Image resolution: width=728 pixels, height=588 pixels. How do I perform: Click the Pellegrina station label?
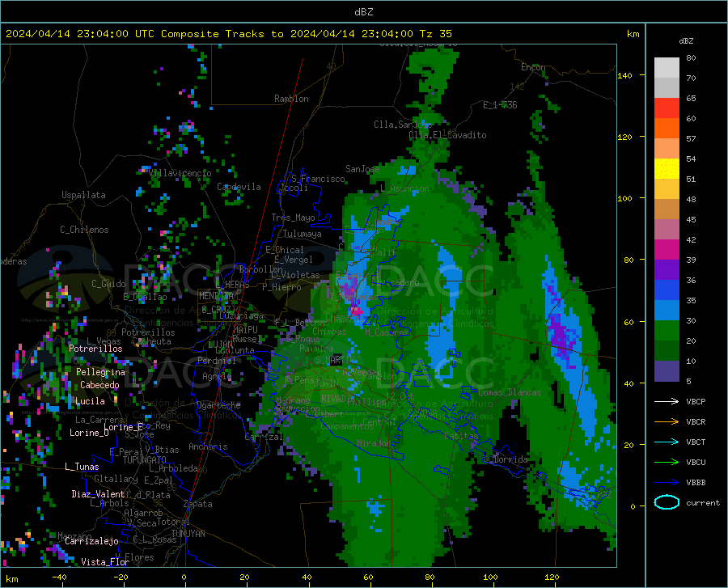point(100,372)
